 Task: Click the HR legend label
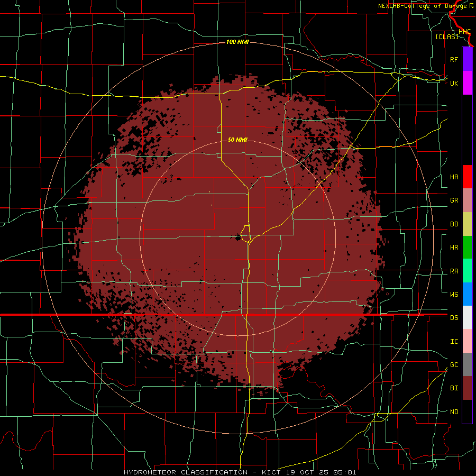pyautogui.click(x=454, y=248)
